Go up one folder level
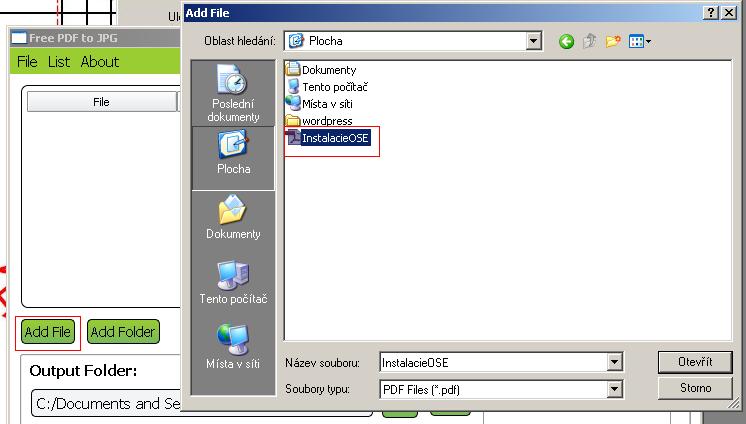 (589, 41)
